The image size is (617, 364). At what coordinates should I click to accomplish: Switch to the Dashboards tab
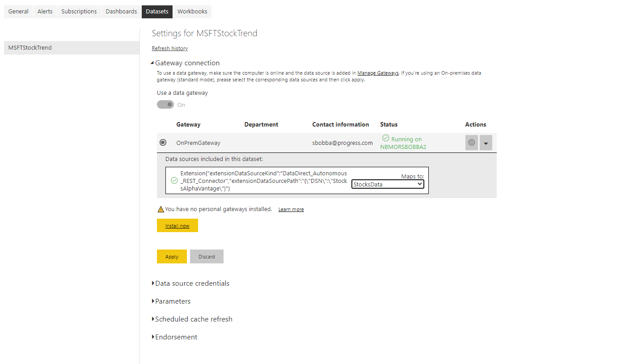[x=121, y=12]
